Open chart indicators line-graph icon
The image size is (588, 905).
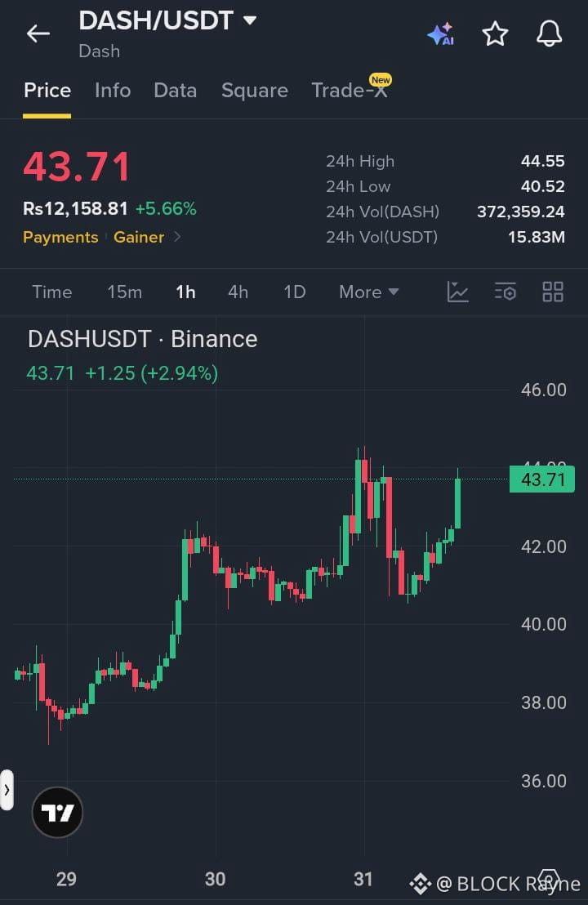457,292
